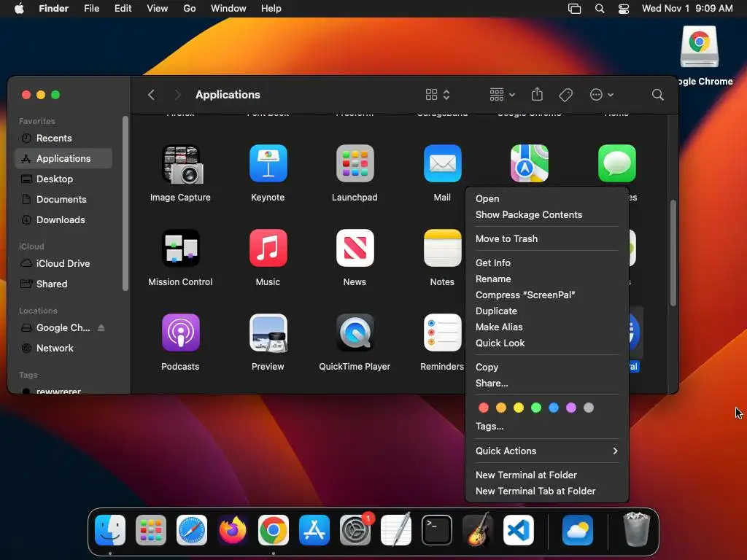Select the Messages app icon

[617, 163]
